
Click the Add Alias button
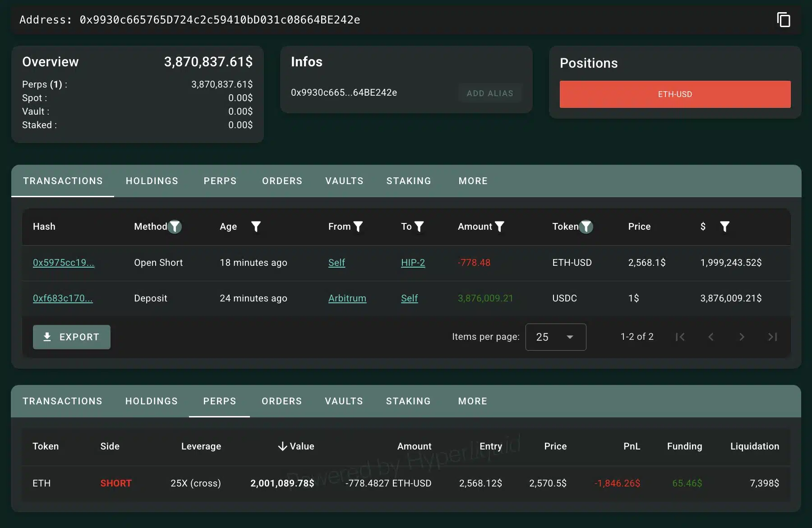tap(490, 93)
